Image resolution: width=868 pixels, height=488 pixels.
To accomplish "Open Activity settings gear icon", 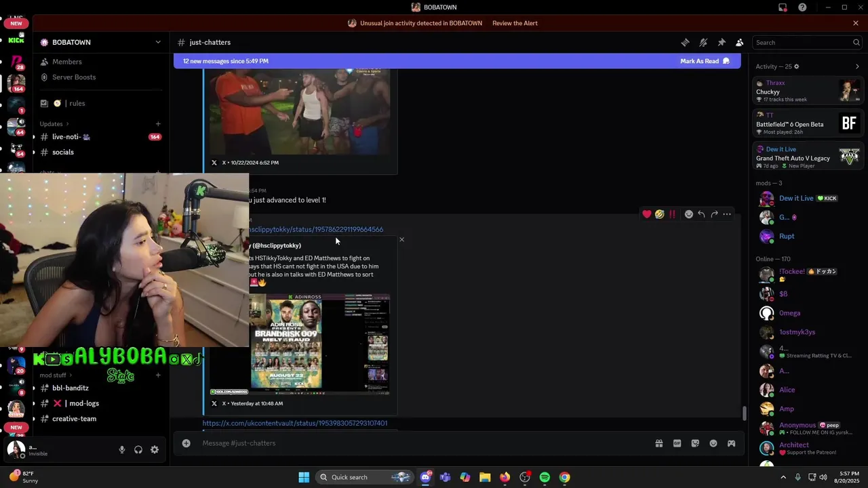I will click(x=797, y=66).
